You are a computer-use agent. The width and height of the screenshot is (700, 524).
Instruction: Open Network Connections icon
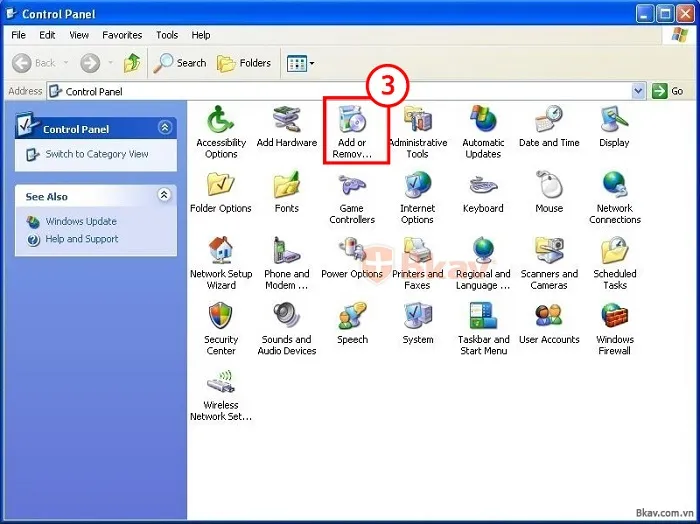point(614,187)
